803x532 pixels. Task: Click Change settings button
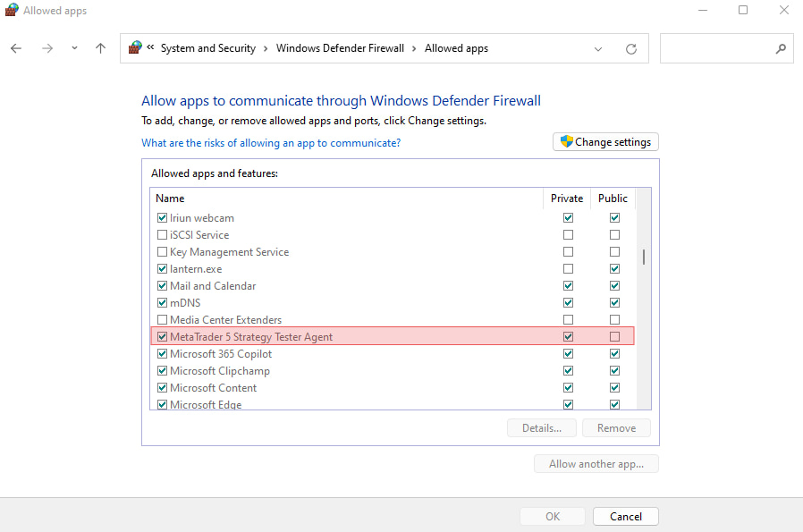(x=605, y=142)
